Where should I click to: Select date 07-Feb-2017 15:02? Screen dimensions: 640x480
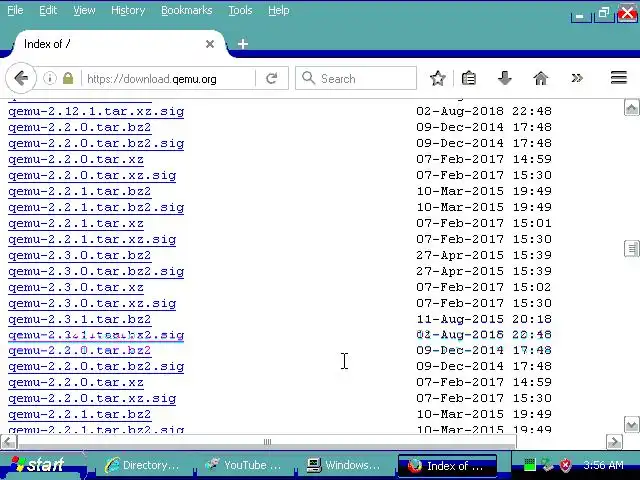(484, 287)
